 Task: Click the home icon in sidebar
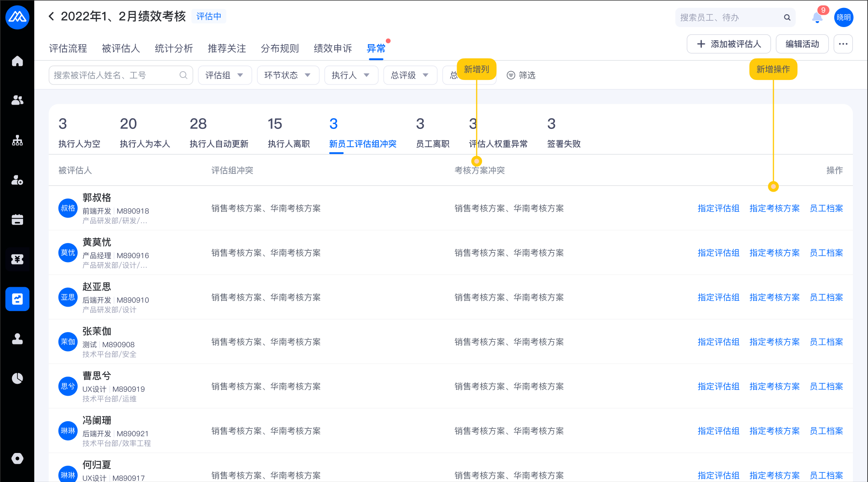coord(17,61)
